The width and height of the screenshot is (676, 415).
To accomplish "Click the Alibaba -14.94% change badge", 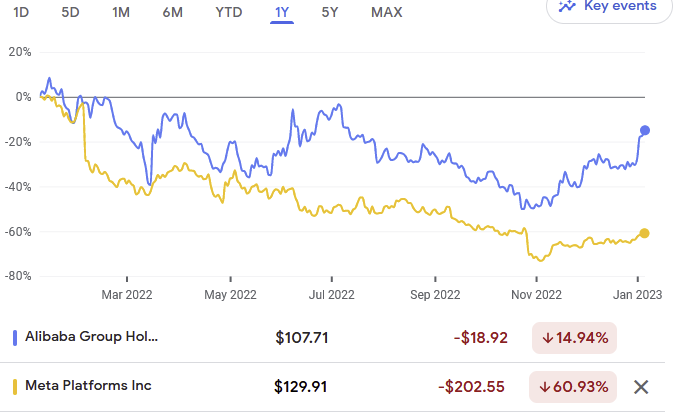I will click(x=574, y=338).
